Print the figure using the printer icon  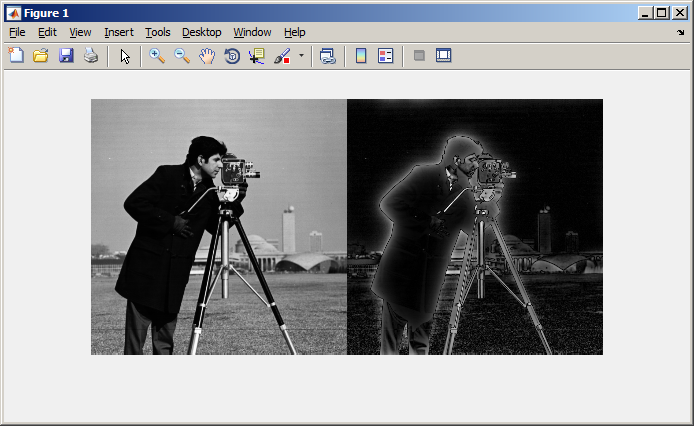click(91, 56)
